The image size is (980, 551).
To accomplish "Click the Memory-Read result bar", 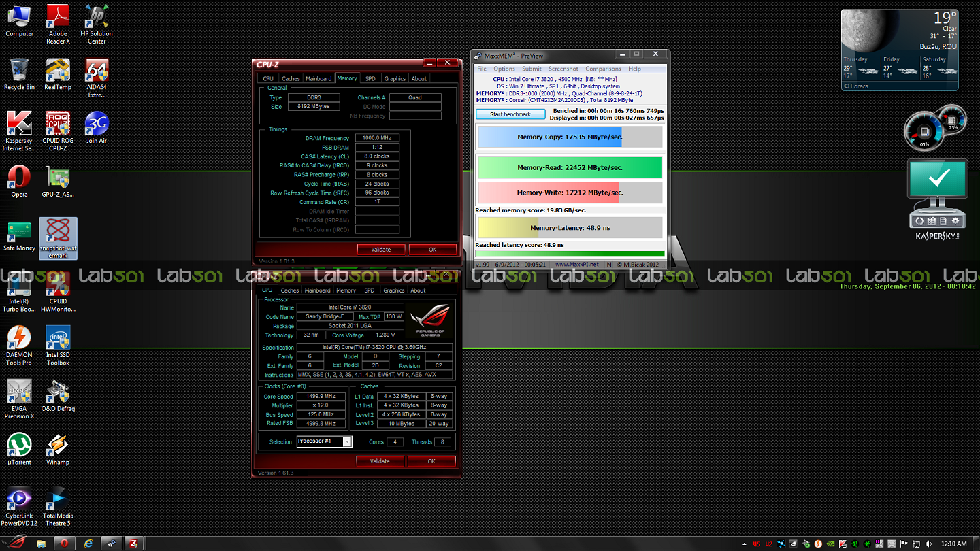I will (x=570, y=167).
